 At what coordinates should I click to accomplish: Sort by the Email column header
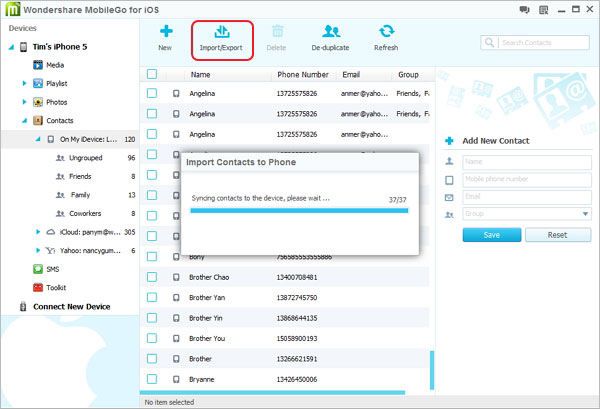click(x=351, y=75)
